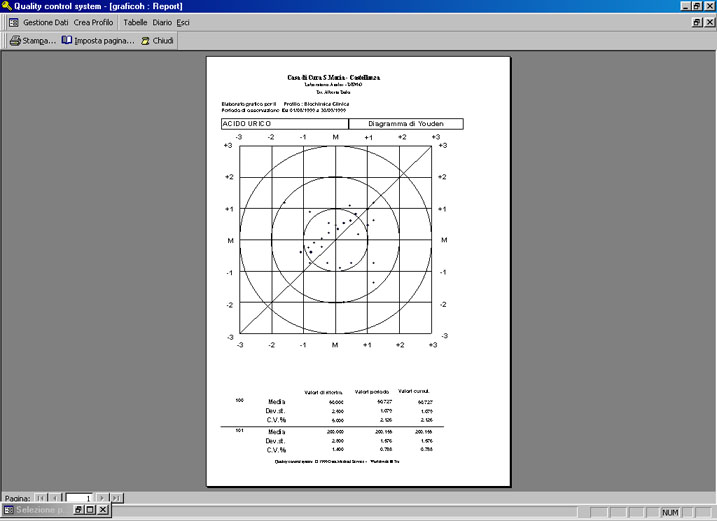Viewport: 717px width, 521px height.
Task: Advance to next report page
Action: 102,498
